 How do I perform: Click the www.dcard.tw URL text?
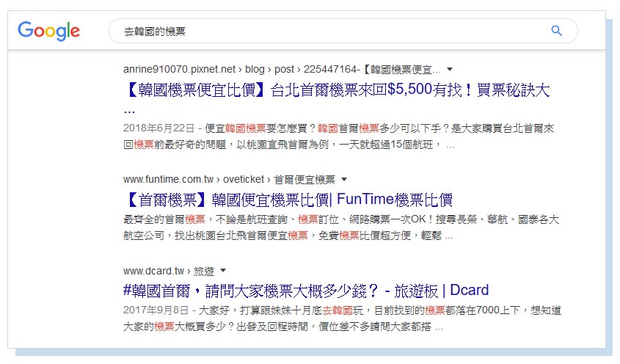[153, 271]
